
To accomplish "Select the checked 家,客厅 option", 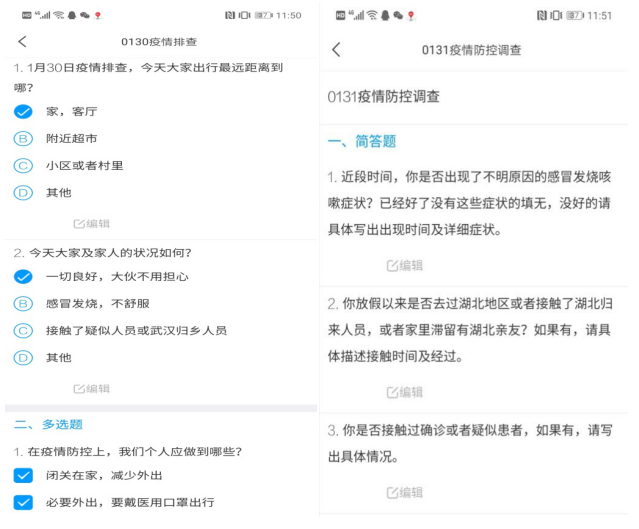I will [x=23, y=111].
